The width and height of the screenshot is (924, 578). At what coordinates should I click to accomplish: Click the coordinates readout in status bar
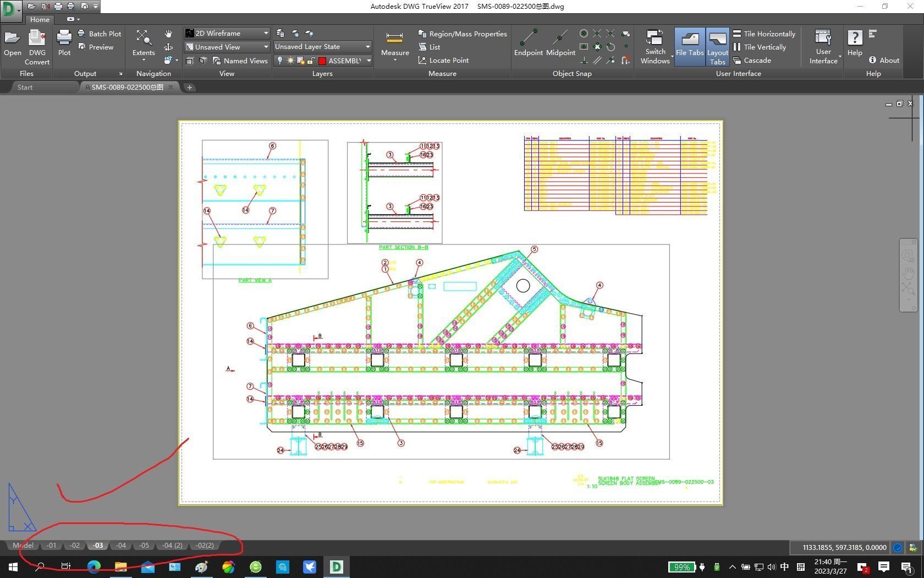pyautogui.click(x=844, y=547)
